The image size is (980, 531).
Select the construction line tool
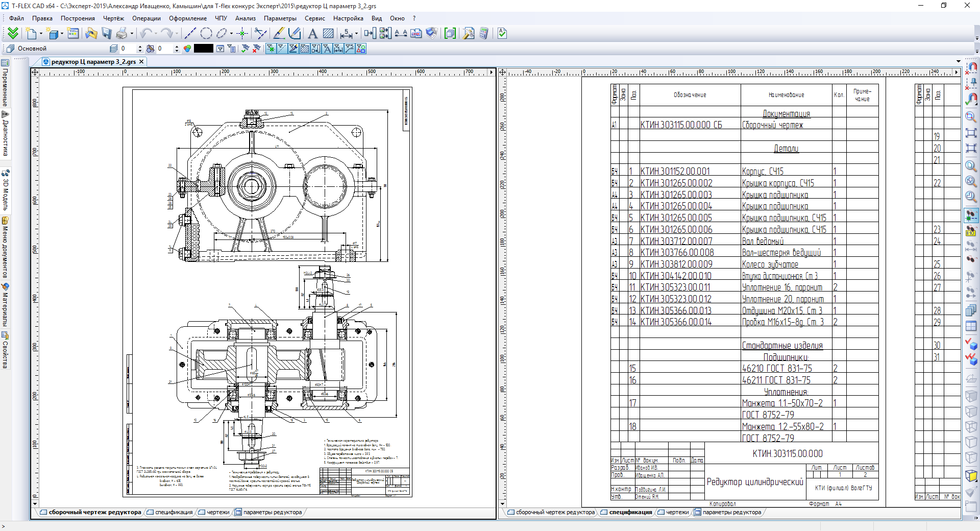click(x=190, y=34)
